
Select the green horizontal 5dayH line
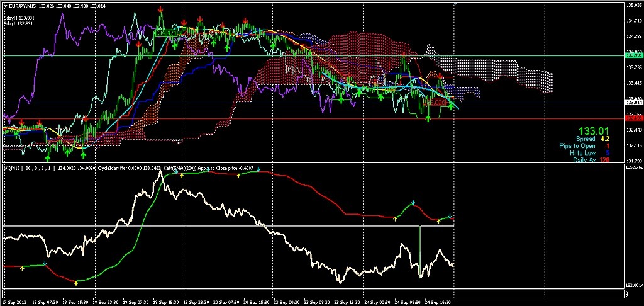[312, 55]
